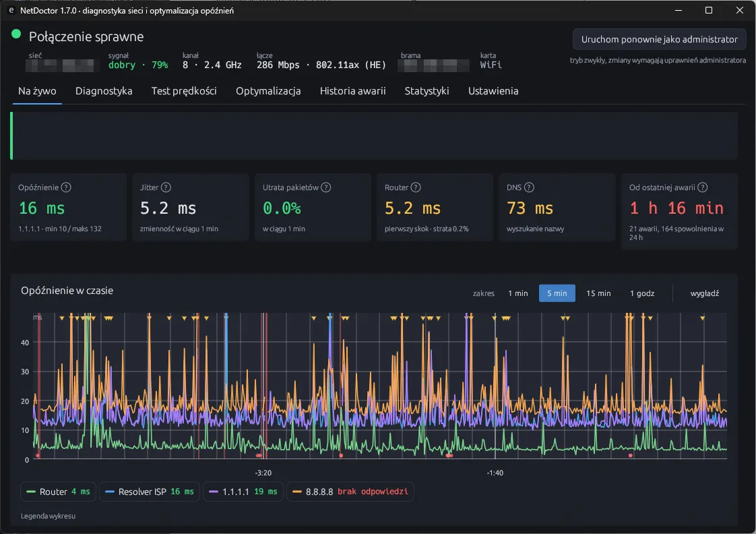Toggle the 1.1.1.1 series in legend
756x534 pixels.
click(243, 492)
